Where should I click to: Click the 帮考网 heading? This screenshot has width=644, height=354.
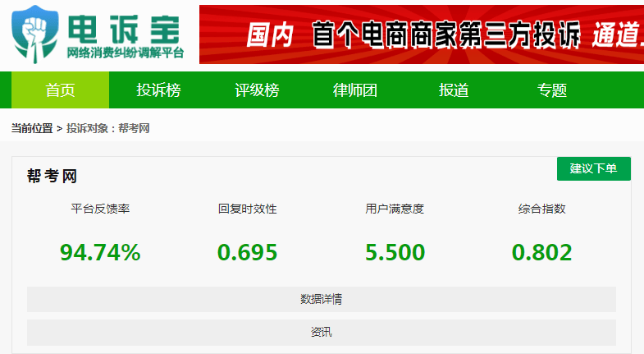click(x=53, y=176)
